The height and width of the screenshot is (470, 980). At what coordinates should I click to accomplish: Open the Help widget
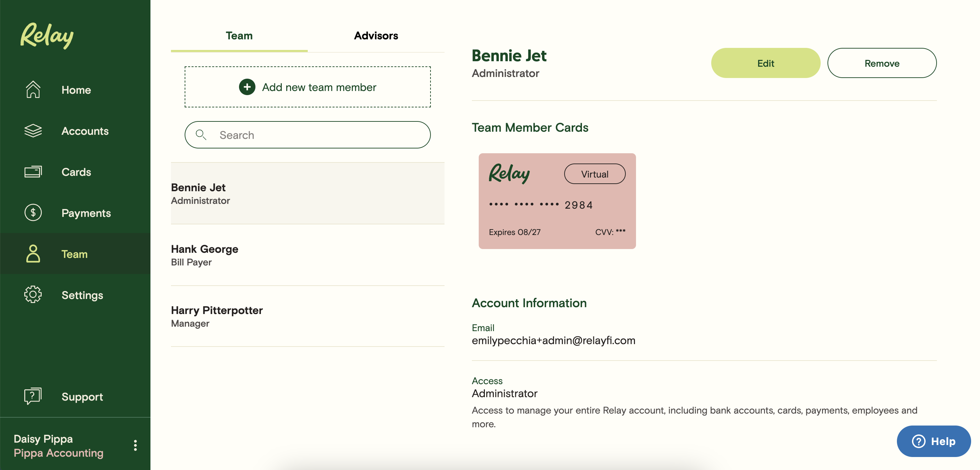point(933,442)
